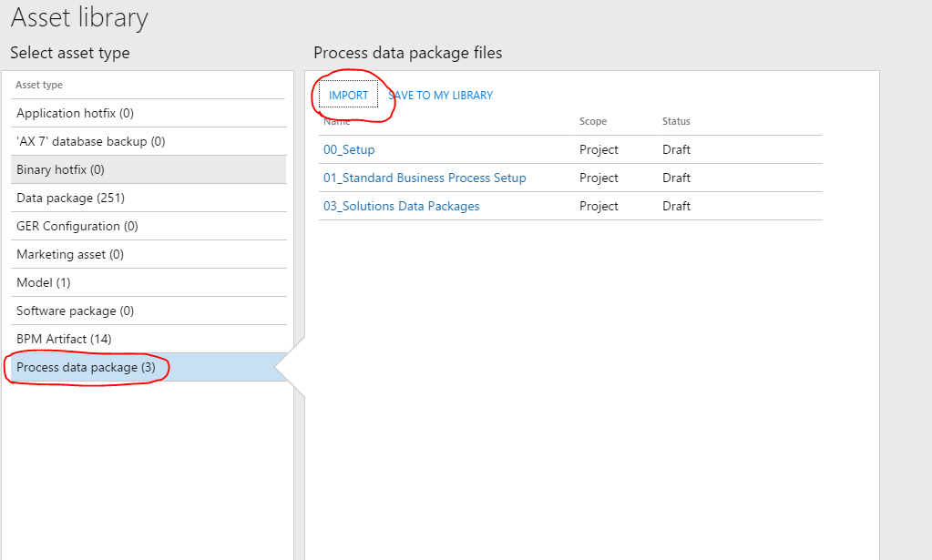The image size is (932, 560).
Task: Sort the list by the Name column
Action: 335,121
